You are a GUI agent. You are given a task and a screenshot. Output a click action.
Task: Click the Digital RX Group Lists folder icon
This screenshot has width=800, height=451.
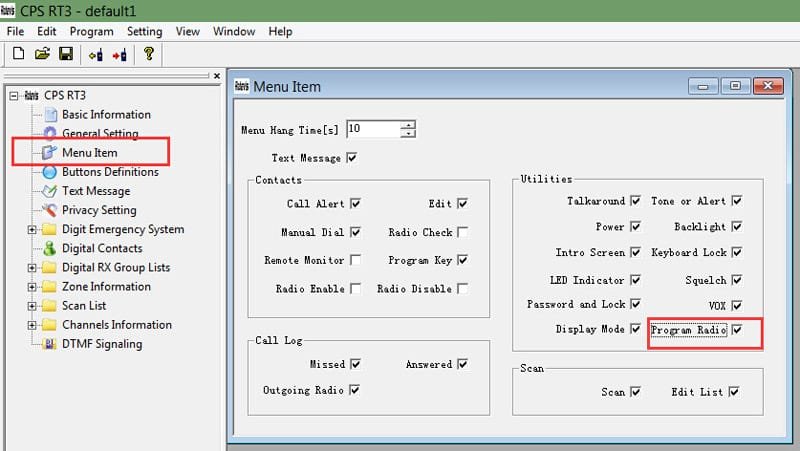coord(49,267)
